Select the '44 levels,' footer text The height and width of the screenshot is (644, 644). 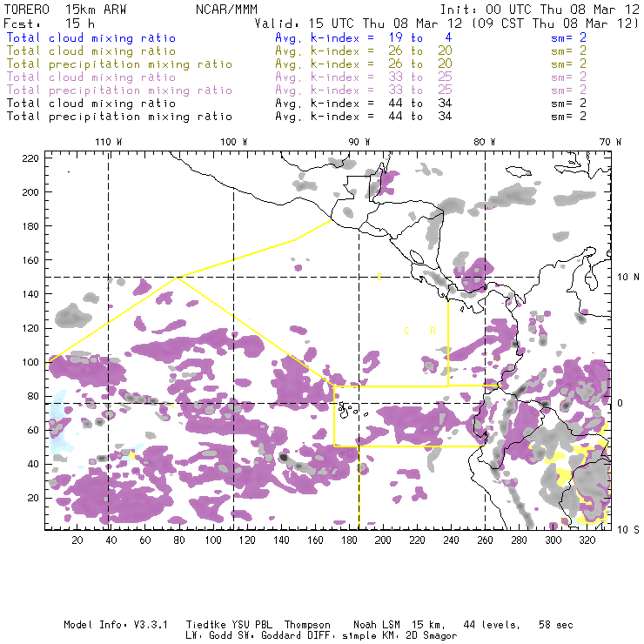tap(492, 625)
